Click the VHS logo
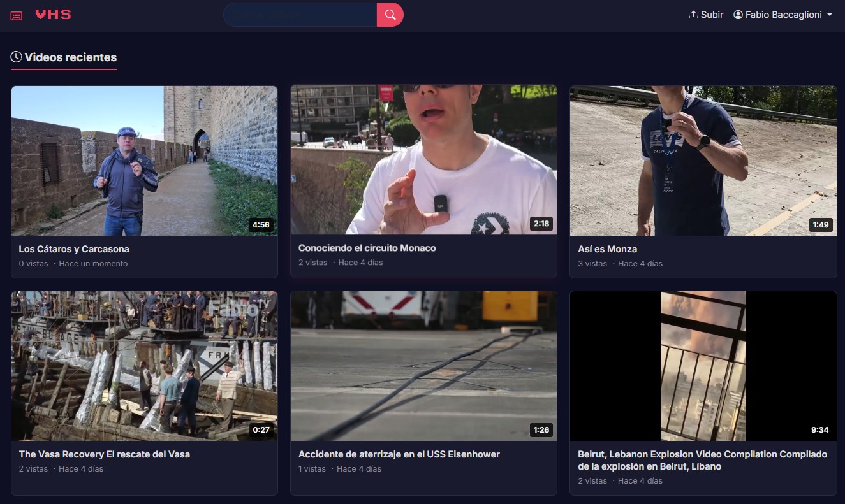Viewport: 845px width, 504px height. (x=53, y=15)
